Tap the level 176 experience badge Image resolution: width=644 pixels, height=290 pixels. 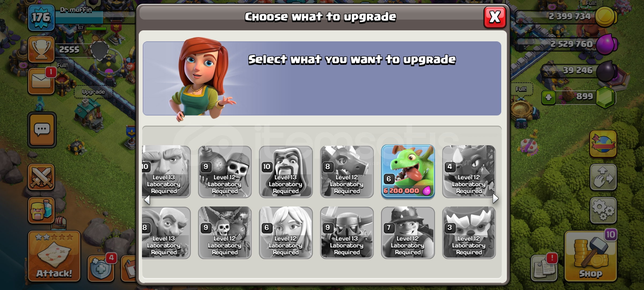tap(41, 18)
